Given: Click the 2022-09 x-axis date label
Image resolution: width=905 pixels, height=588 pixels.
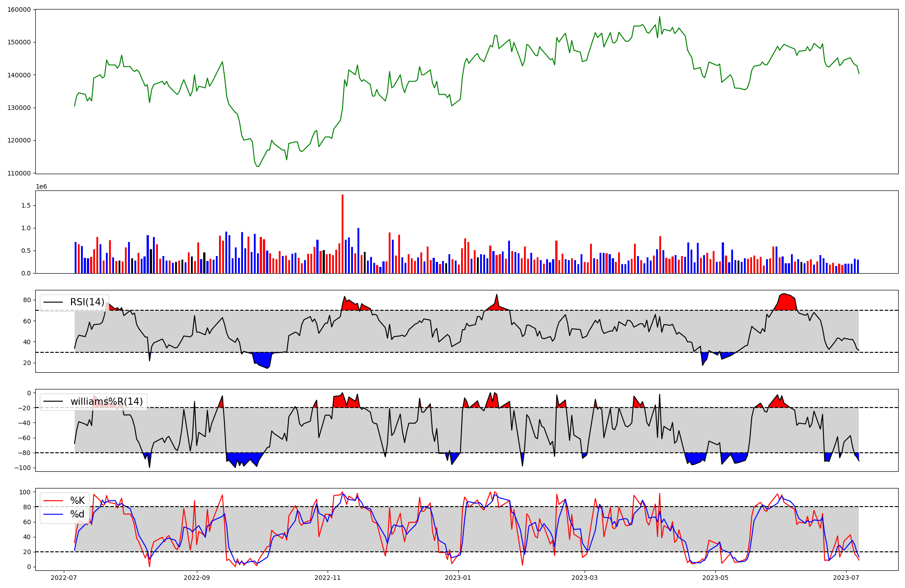Looking at the screenshot, I should click(x=197, y=578).
